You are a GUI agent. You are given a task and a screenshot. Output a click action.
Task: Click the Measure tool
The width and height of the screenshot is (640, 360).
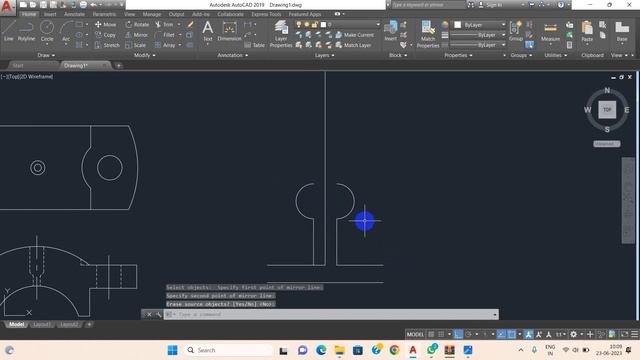550,32
